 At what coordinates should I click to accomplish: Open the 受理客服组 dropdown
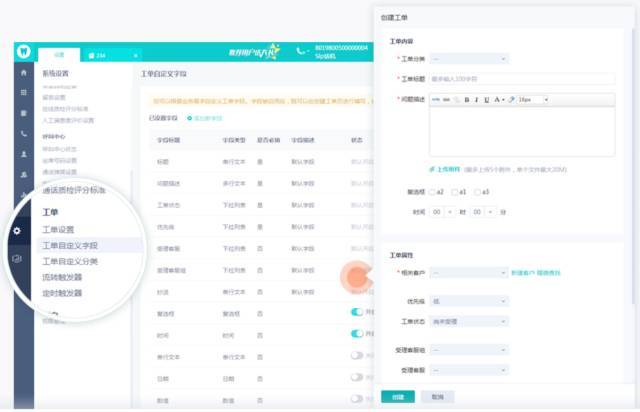click(x=469, y=350)
